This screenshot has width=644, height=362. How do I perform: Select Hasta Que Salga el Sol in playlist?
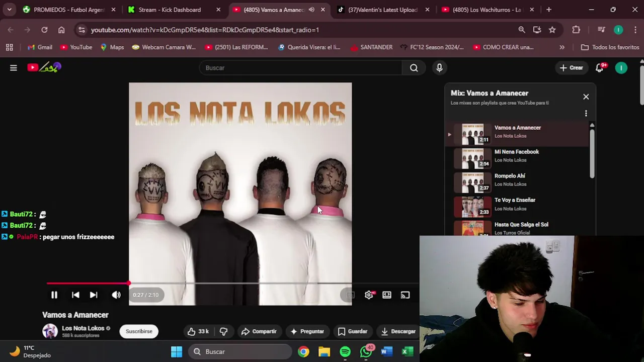coord(516,227)
